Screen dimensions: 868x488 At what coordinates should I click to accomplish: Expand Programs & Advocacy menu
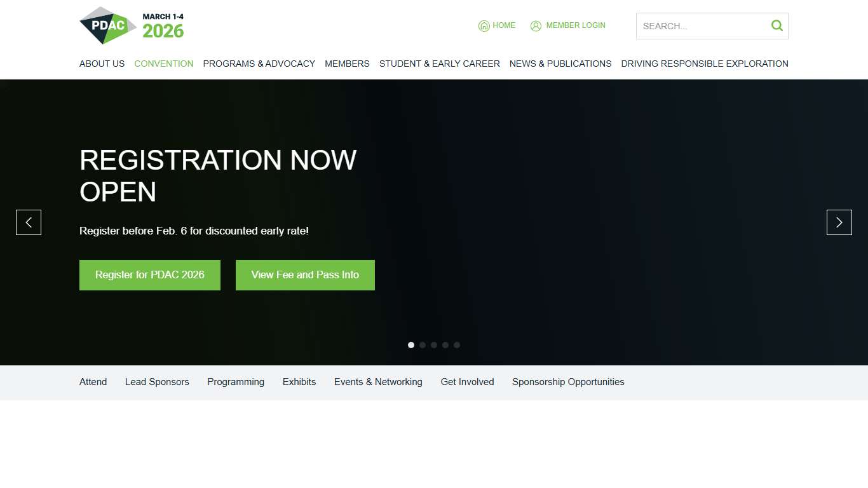259,64
